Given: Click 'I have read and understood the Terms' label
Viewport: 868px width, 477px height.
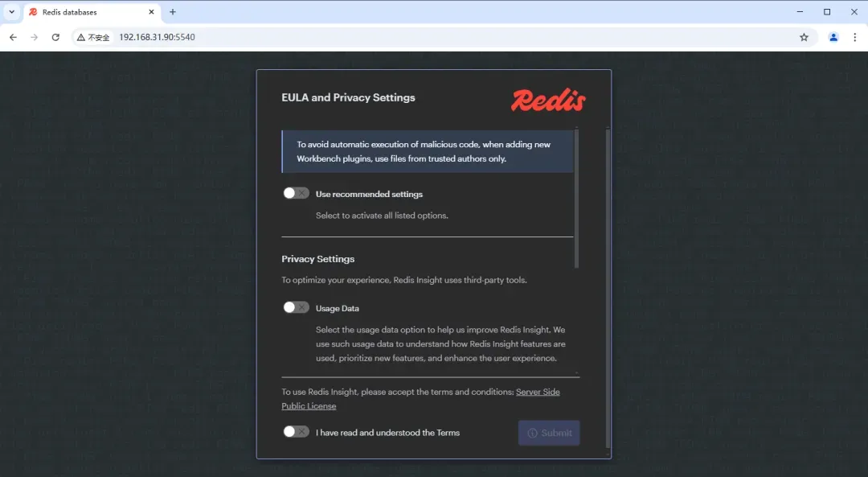Looking at the screenshot, I should 387,433.
